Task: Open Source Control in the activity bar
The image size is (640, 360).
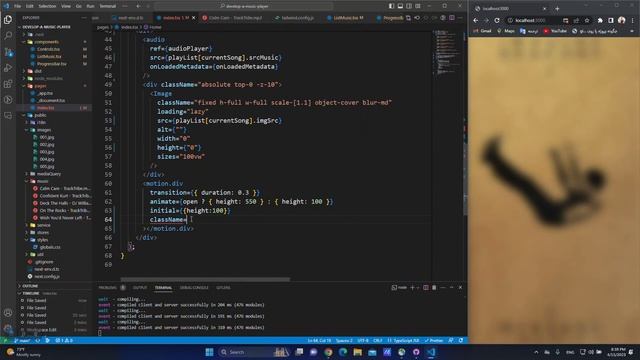Action: point(8,52)
